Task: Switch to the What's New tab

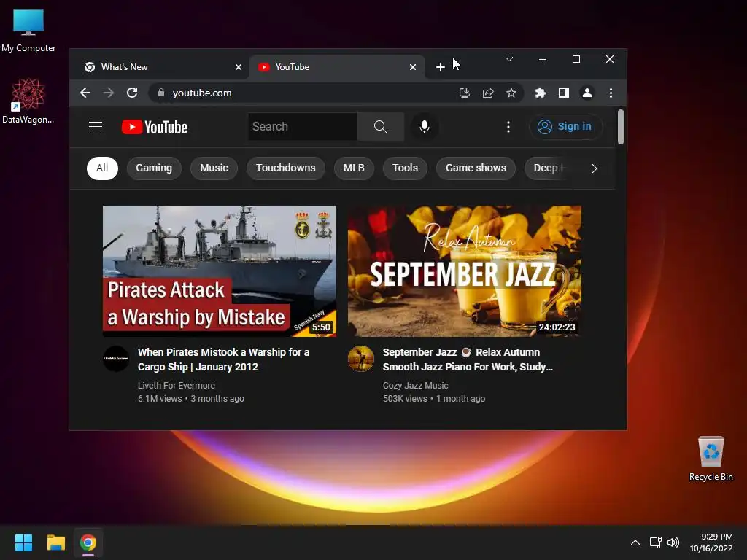Action: tap(160, 67)
